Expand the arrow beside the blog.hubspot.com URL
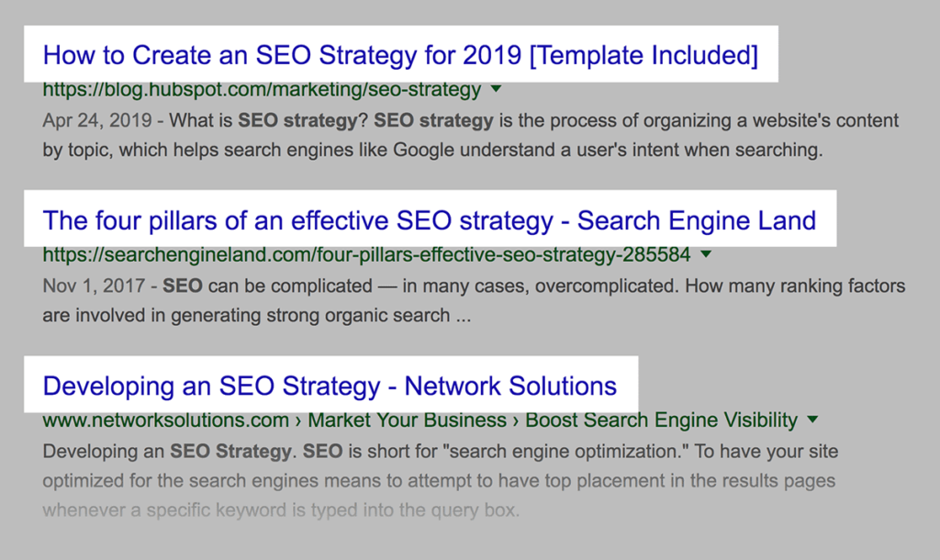Screen dimensions: 940x560 497,90
